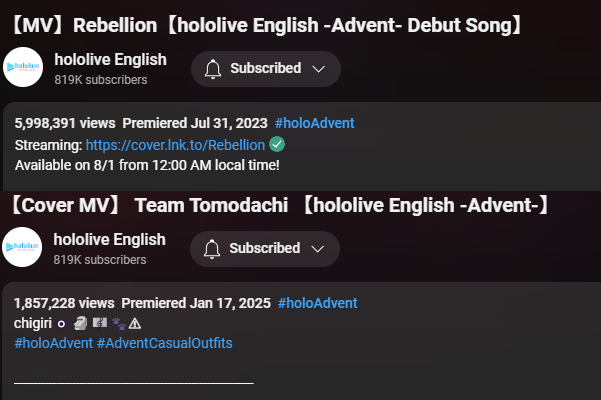601x400 pixels.
Task: Open cover.lnk.to/Rebellion streaming link
Action: pyautogui.click(x=175, y=145)
